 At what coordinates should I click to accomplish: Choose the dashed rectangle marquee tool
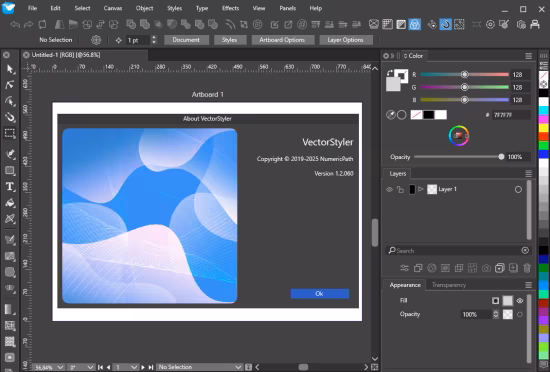(10, 133)
